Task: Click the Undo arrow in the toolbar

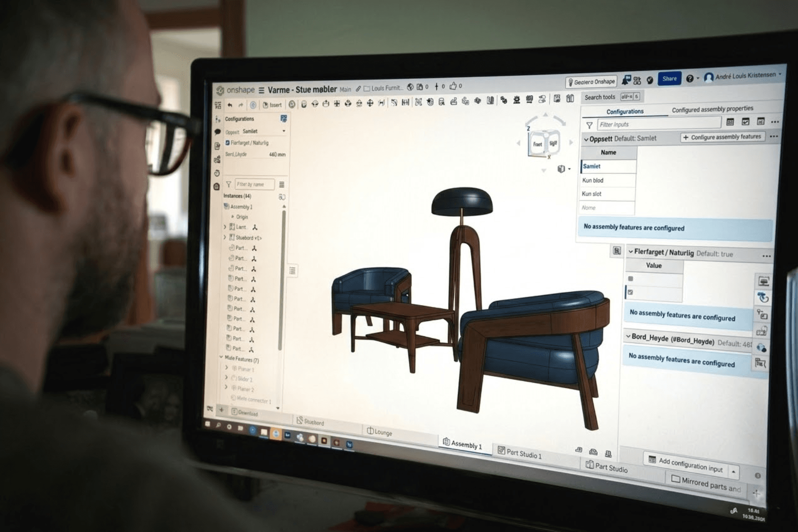Action: (x=230, y=105)
